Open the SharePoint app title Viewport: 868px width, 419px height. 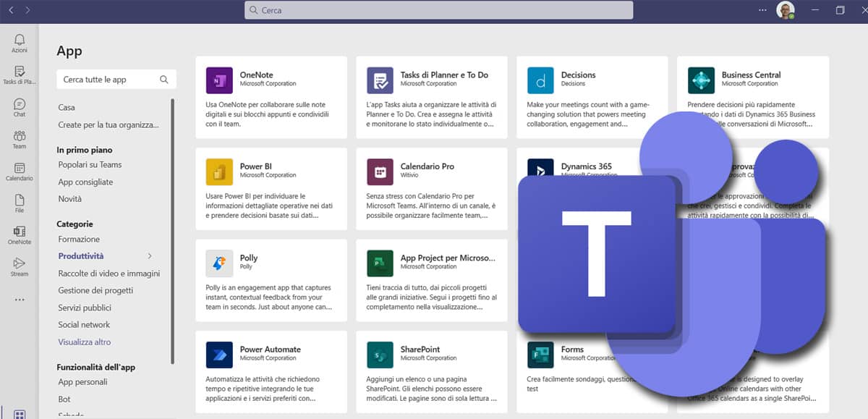(x=420, y=350)
